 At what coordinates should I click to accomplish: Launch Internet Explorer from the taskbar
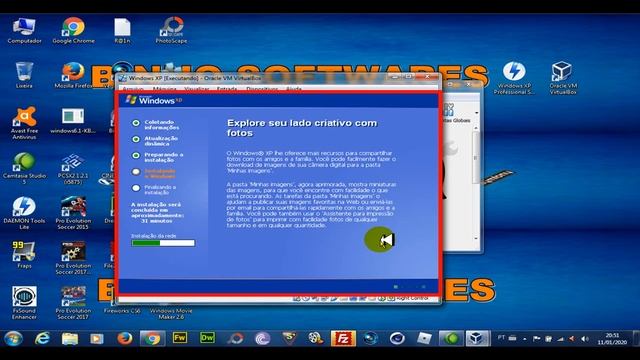pyautogui.click(x=42, y=338)
